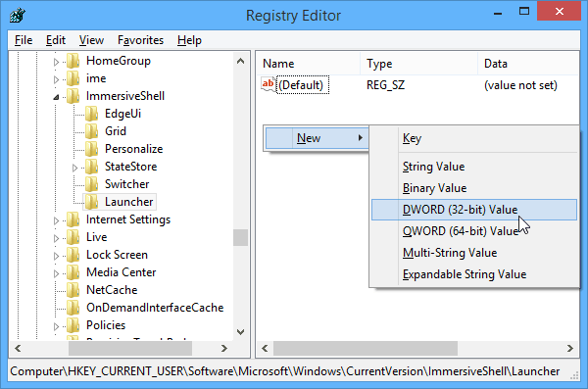Select QWORD (64-bit) Value option

pyautogui.click(x=474, y=231)
